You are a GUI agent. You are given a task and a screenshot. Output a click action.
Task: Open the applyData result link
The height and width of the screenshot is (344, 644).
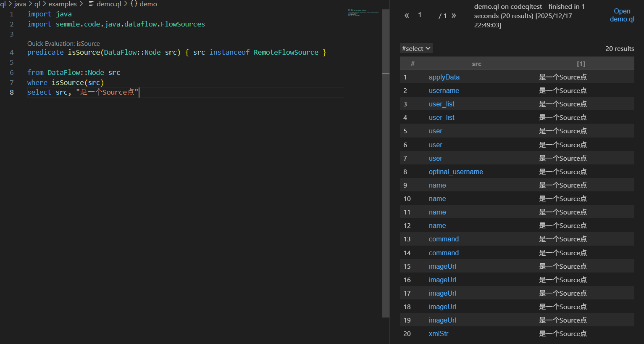[x=444, y=77]
